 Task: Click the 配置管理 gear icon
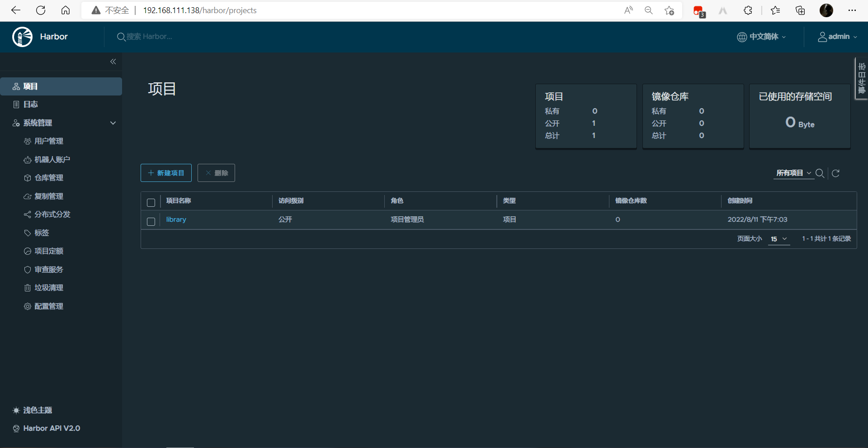coord(28,306)
